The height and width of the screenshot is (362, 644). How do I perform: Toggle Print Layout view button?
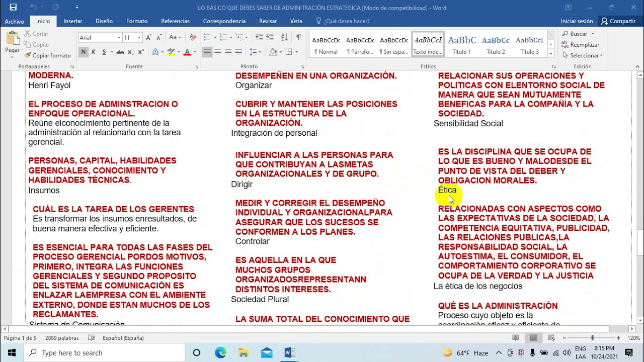click(534, 338)
